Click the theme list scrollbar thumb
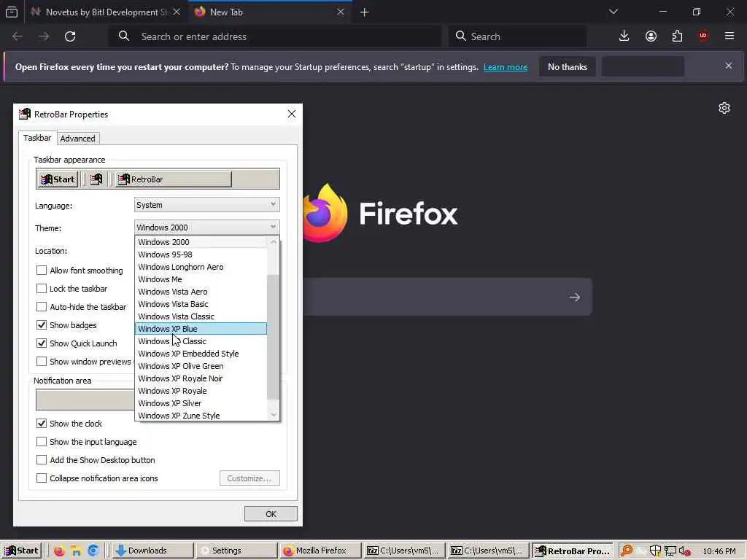Image resolution: width=747 pixels, height=560 pixels. point(273,337)
